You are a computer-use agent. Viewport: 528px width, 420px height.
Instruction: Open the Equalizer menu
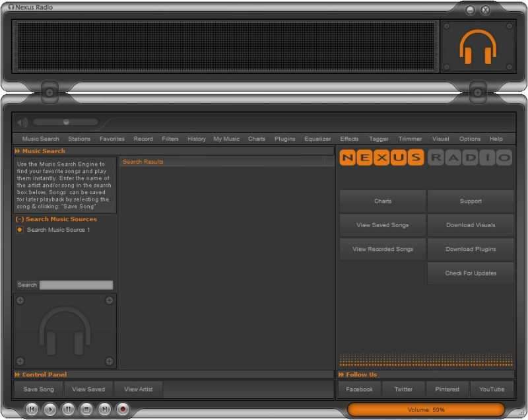(x=317, y=139)
